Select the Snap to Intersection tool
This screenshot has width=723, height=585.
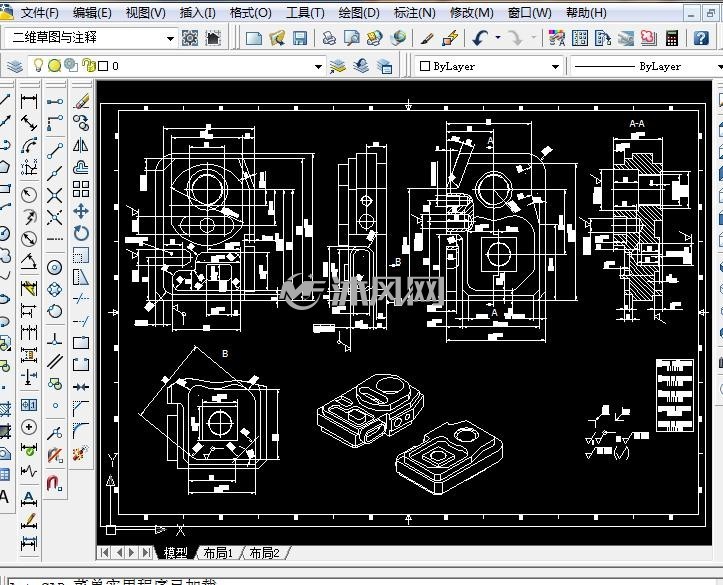coord(55,195)
